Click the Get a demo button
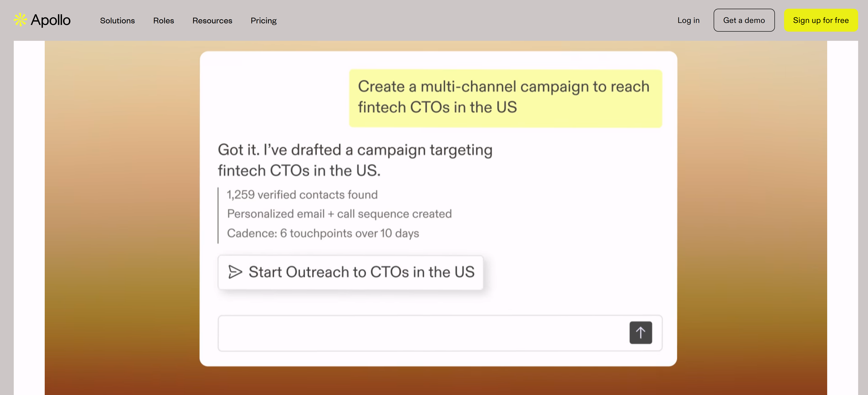 [744, 20]
